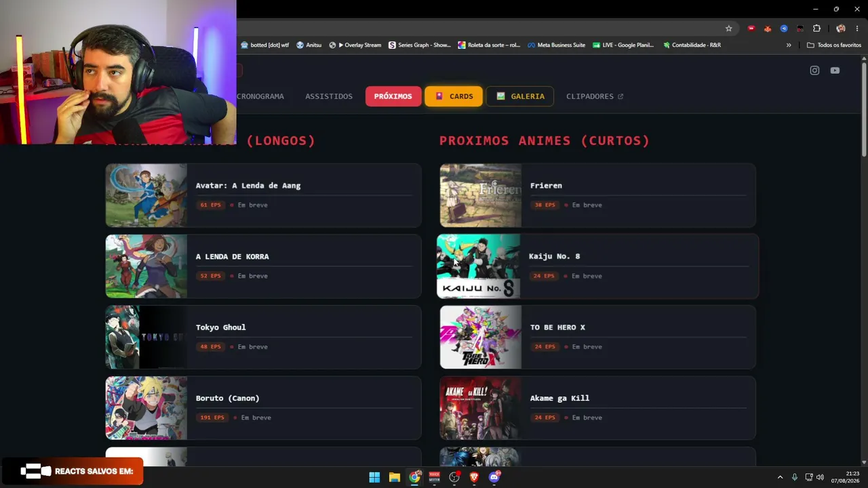The width and height of the screenshot is (868, 488).
Task: Open File Explorer from the taskbar
Action: click(x=395, y=477)
